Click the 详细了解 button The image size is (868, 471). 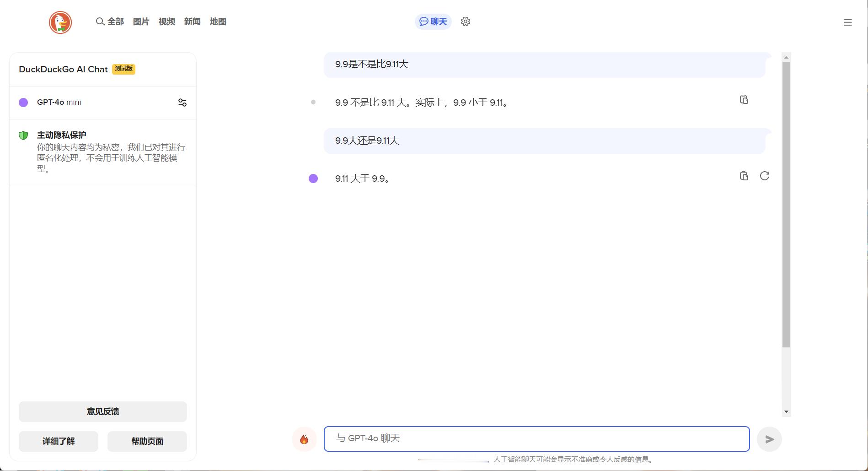(59, 441)
